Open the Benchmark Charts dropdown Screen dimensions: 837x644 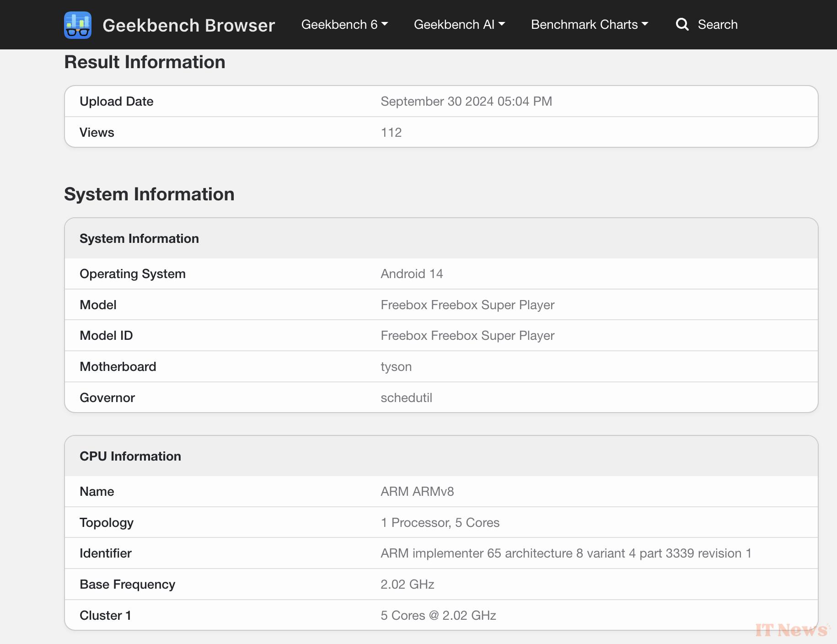[589, 25]
